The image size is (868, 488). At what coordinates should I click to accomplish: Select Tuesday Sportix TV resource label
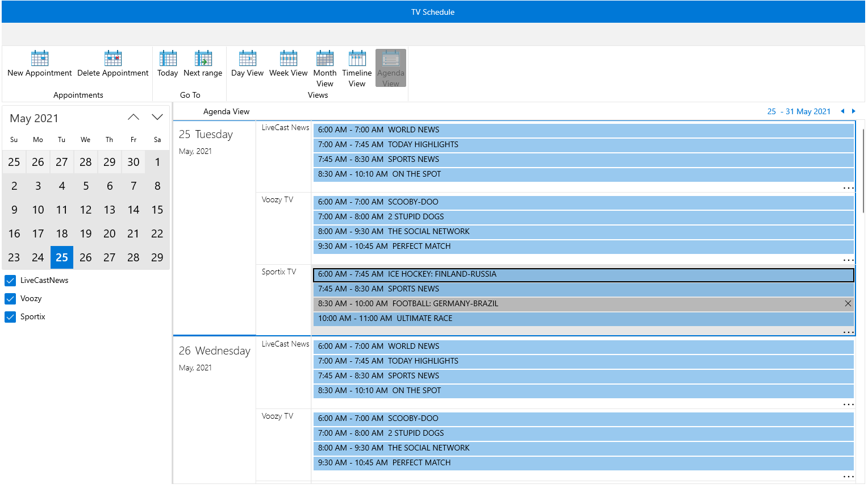click(x=279, y=272)
